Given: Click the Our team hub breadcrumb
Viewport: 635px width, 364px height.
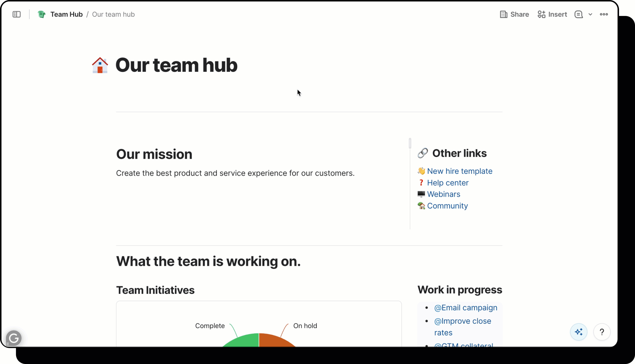Looking at the screenshot, I should tap(113, 14).
